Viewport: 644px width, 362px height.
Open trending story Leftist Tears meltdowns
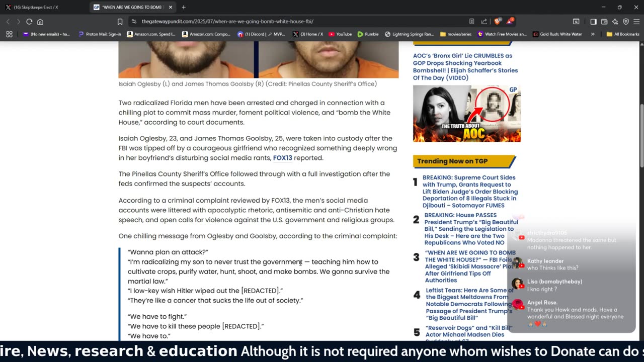(469, 304)
